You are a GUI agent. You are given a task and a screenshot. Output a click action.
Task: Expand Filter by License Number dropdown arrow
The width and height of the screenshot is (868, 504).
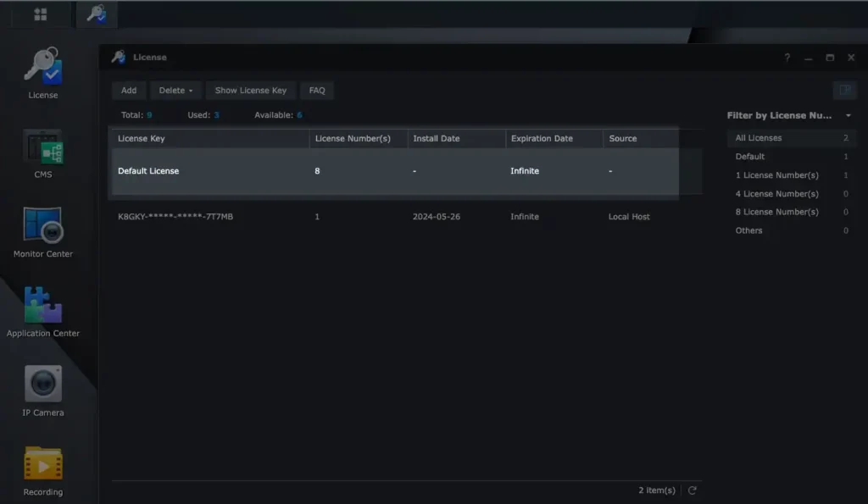pos(848,116)
